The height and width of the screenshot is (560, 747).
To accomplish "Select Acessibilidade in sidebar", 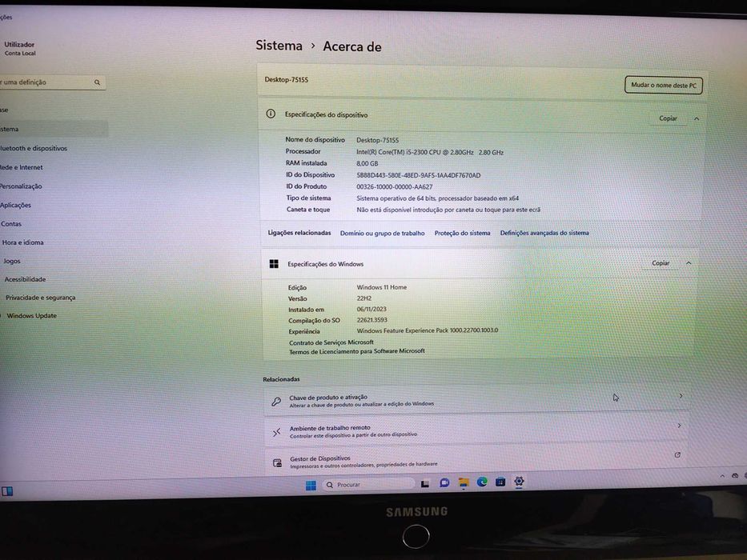I will click(26, 279).
